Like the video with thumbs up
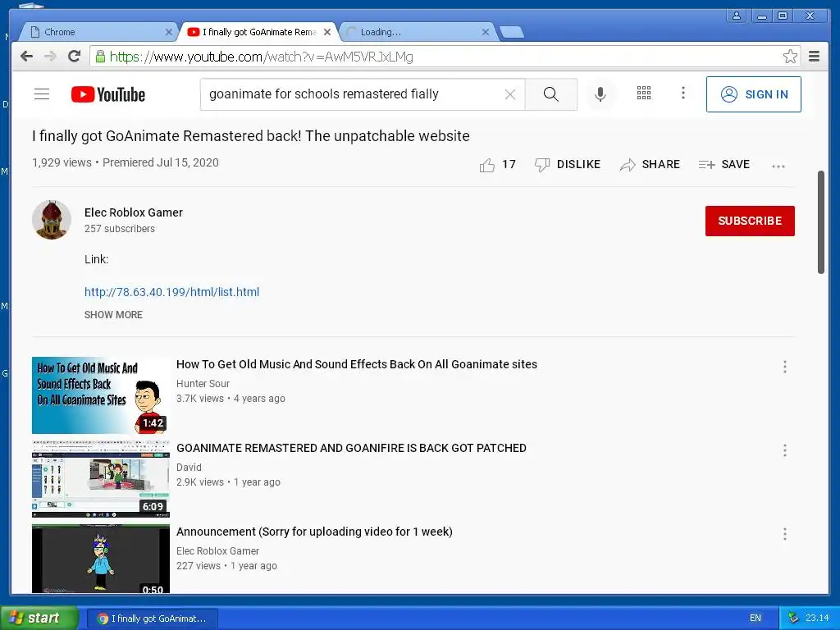The height and width of the screenshot is (630, 840). [x=487, y=165]
